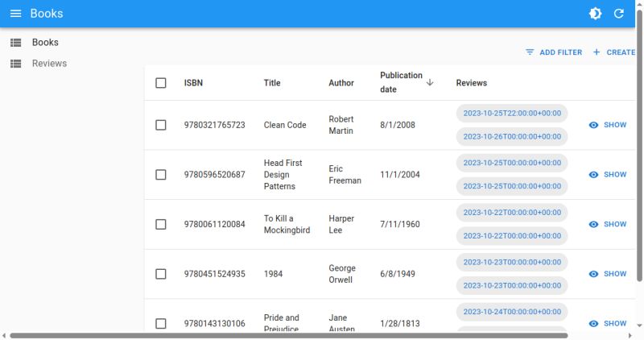Click SHOW for Head First Design Patterns
Screen dimensions: 644x340
click(x=608, y=175)
